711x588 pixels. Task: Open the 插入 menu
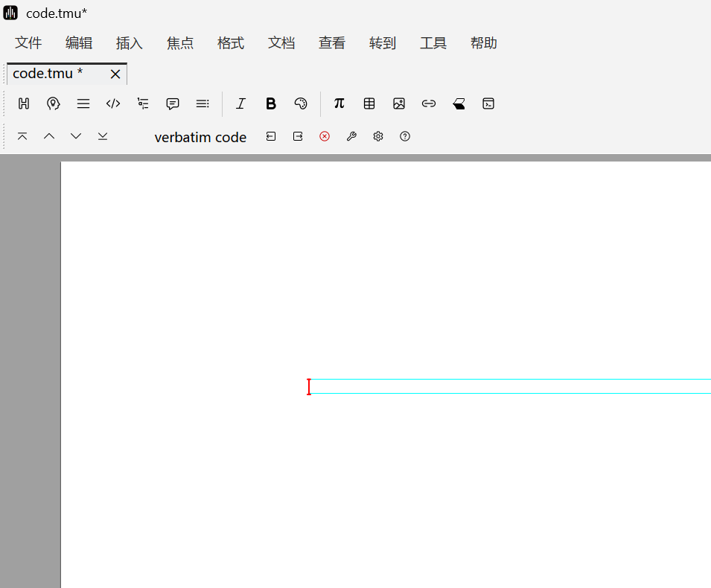130,43
